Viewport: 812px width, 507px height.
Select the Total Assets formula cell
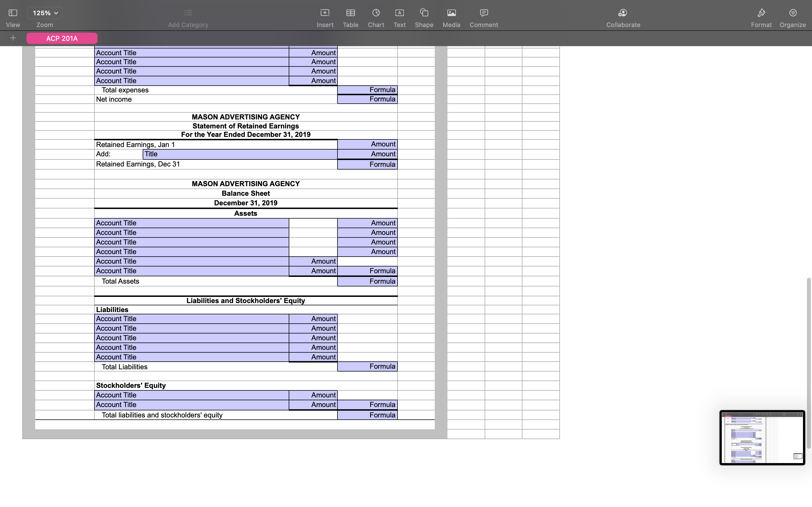[367, 281]
